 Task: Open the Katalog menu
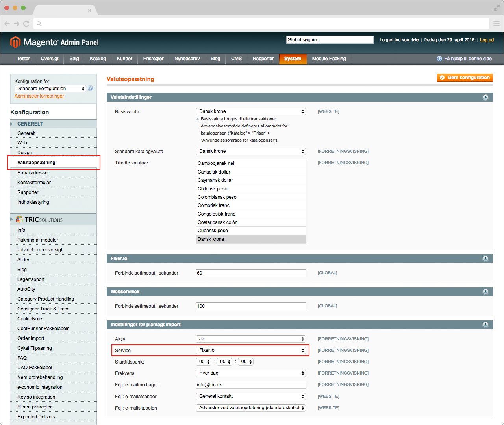click(98, 59)
